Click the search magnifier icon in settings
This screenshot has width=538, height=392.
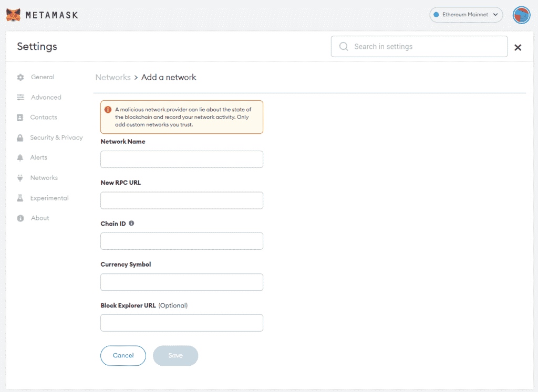pos(343,46)
